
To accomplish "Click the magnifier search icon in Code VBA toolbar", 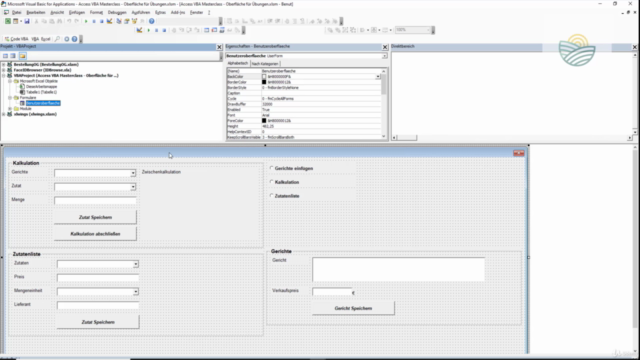I will (x=57, y=39).
